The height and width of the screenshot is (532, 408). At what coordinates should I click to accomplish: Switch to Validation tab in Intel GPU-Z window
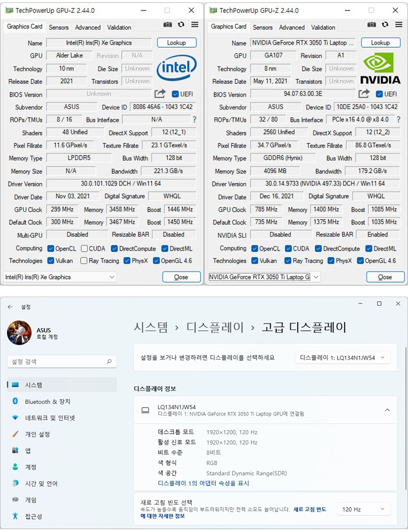point(119,27)
